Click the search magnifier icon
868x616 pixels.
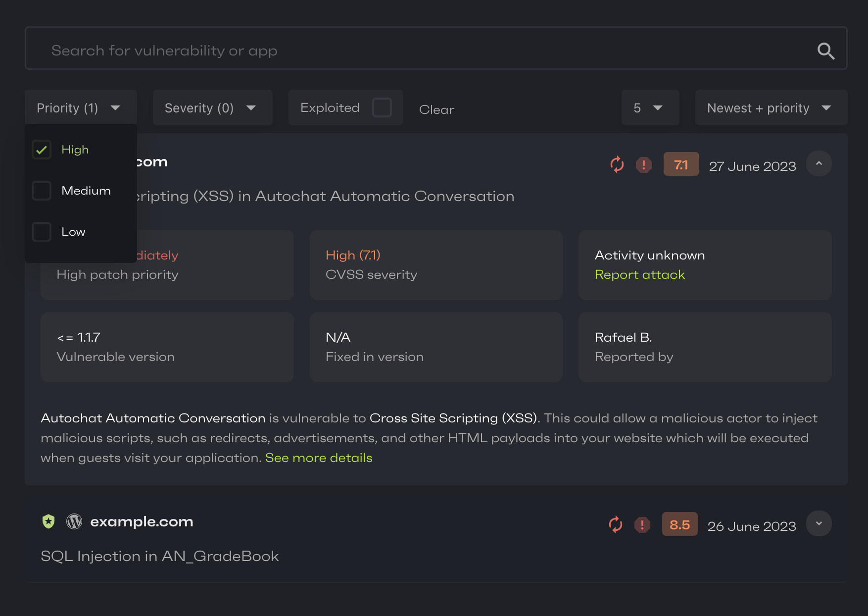pos(825,51)
